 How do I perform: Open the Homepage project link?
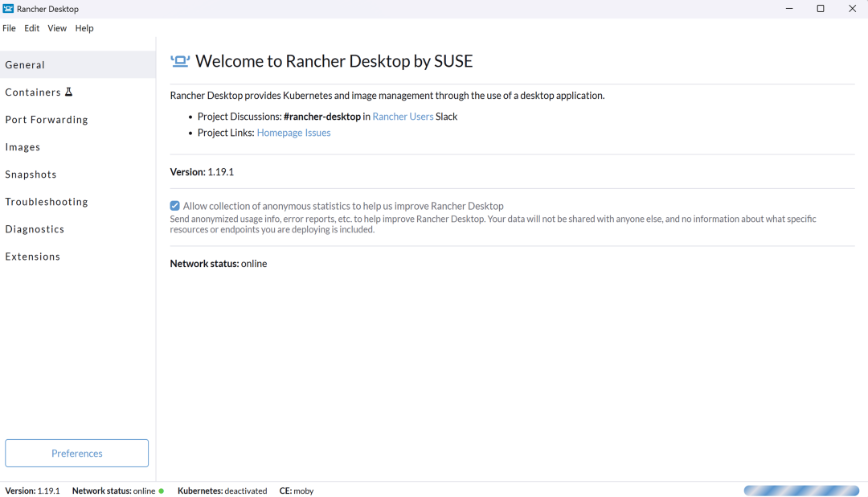pos(280,133)
